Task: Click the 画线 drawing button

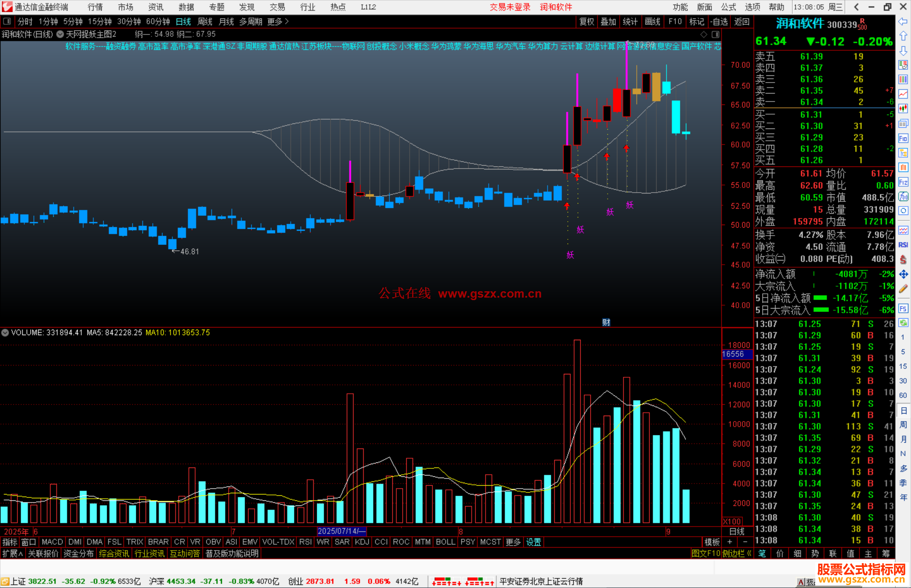Action: pos(652,21)
